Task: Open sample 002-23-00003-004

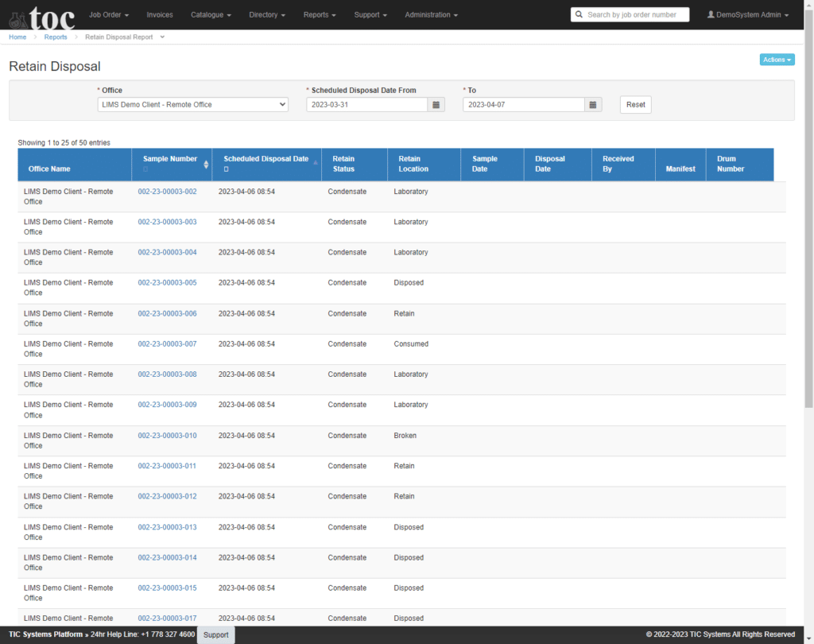Action: tap(167, 252)
